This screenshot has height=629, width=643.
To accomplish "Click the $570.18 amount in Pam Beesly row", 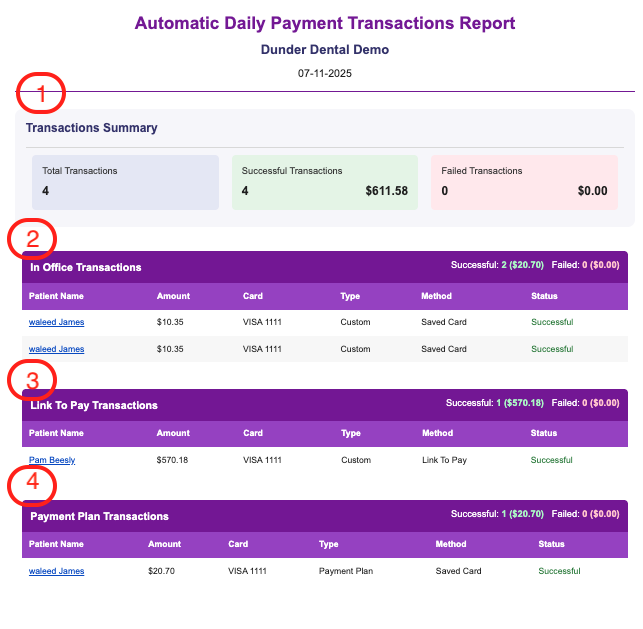I will click(x=172, y=460).
